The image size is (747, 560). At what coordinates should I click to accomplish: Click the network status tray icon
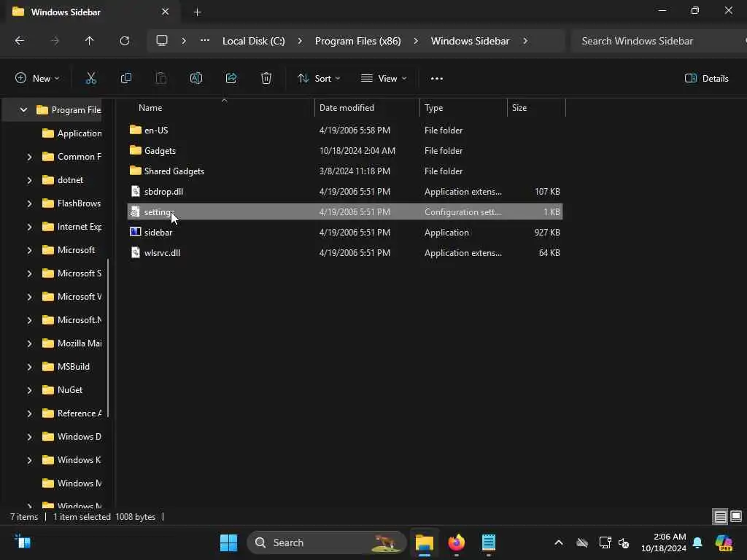[x=605, y=542]
